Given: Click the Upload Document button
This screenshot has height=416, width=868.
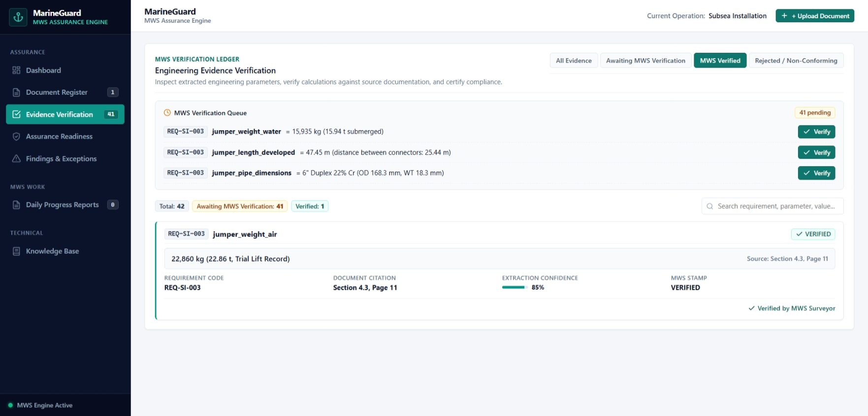Looking at the screenshot, I should pos(815,16).
